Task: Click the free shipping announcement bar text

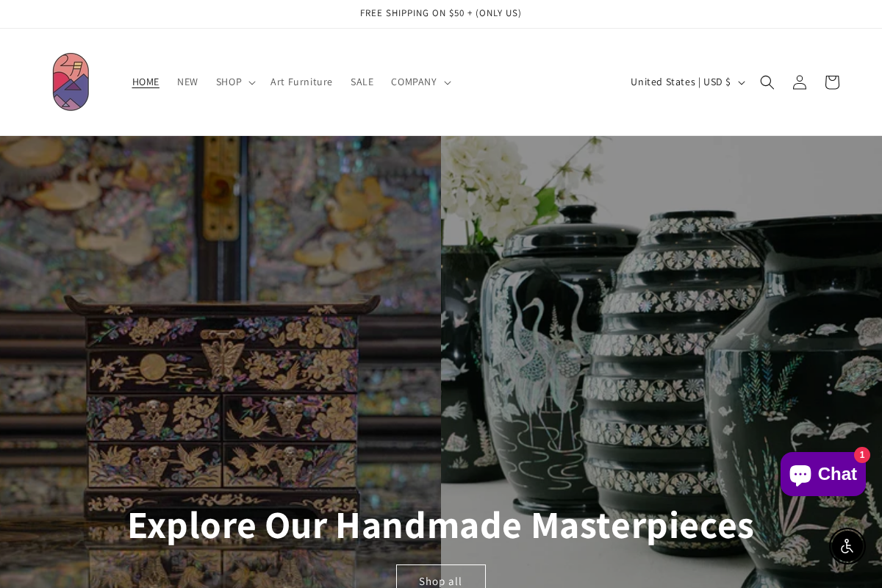Action: [441, 13]
